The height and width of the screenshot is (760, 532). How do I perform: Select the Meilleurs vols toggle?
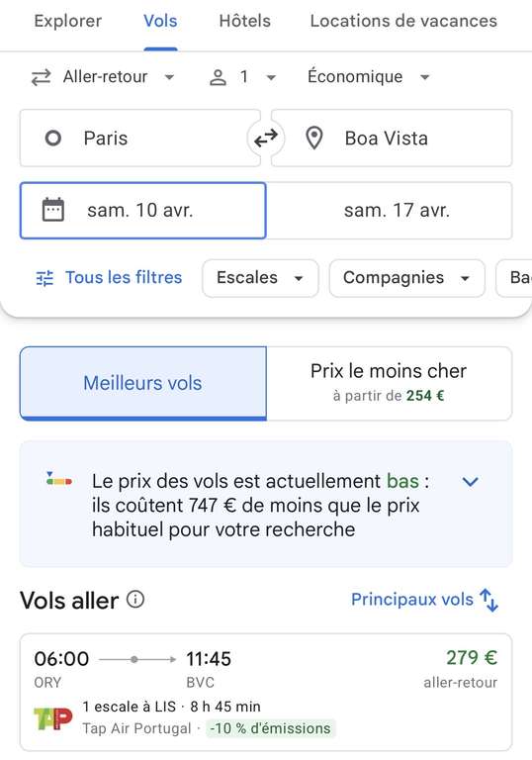pyautogui.click(x=143, y=383)
